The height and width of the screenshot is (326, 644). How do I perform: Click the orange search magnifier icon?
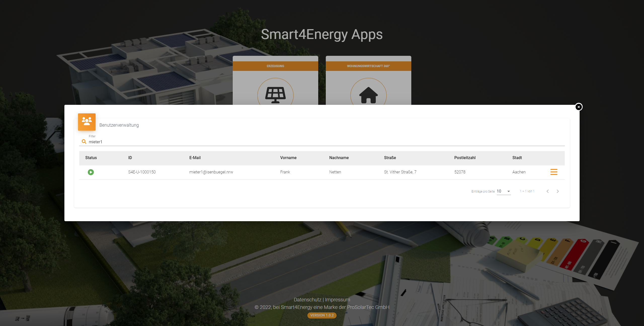[x=84, y=142]
